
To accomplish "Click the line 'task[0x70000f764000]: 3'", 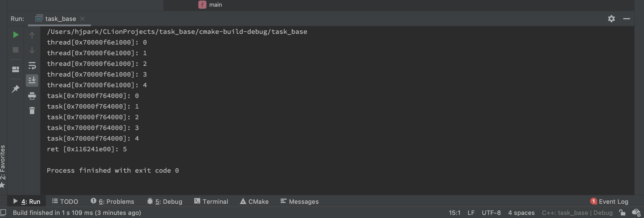I will (x=93, y=128).
